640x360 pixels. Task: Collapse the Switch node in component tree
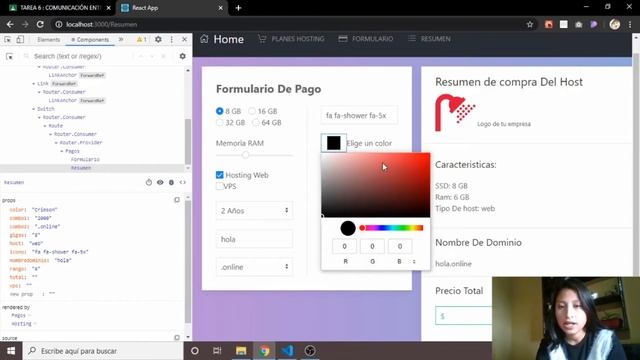pos(34,109)
